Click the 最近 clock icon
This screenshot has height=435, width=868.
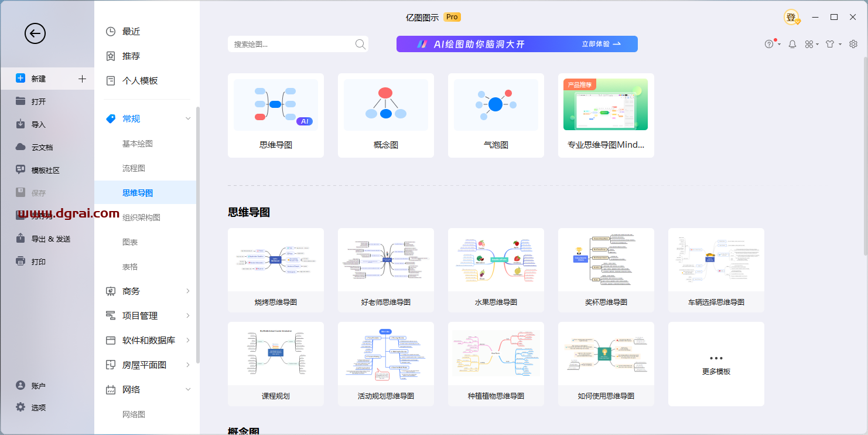click(110, 32)
